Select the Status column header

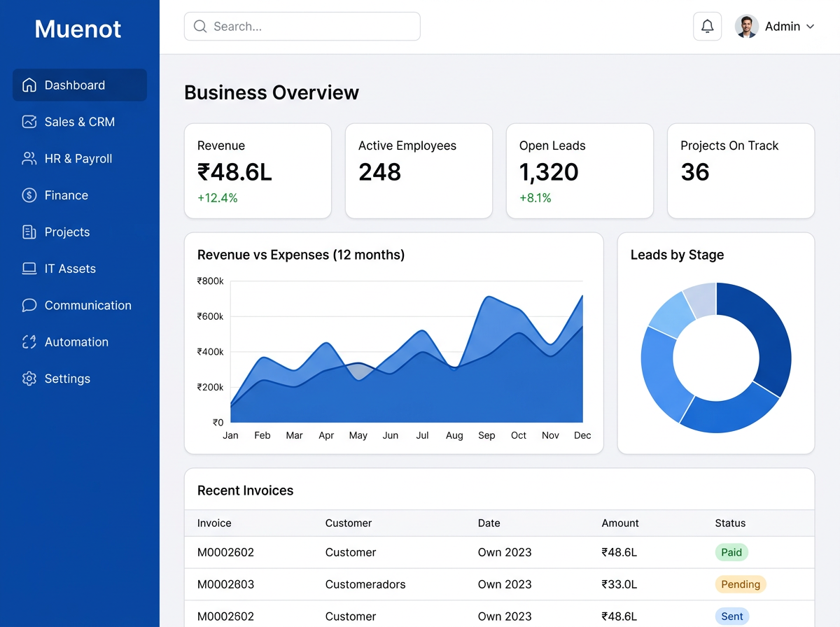coord(730,523)
